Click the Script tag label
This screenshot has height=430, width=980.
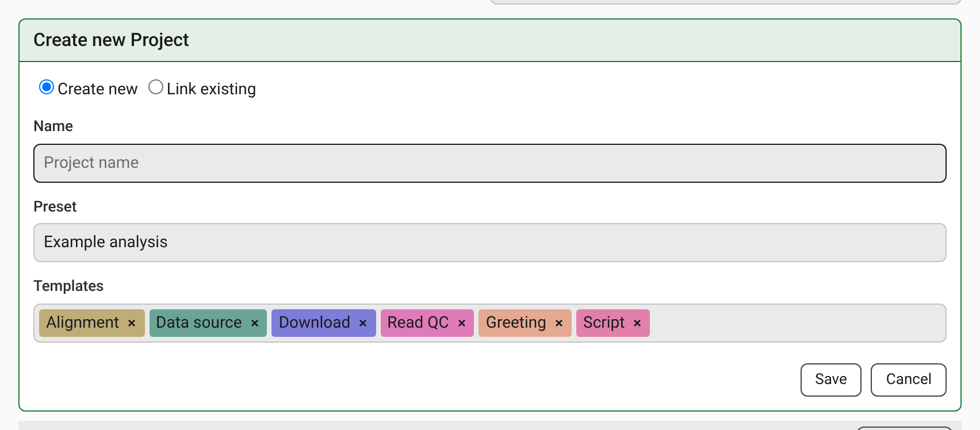[x=604, y=322]
